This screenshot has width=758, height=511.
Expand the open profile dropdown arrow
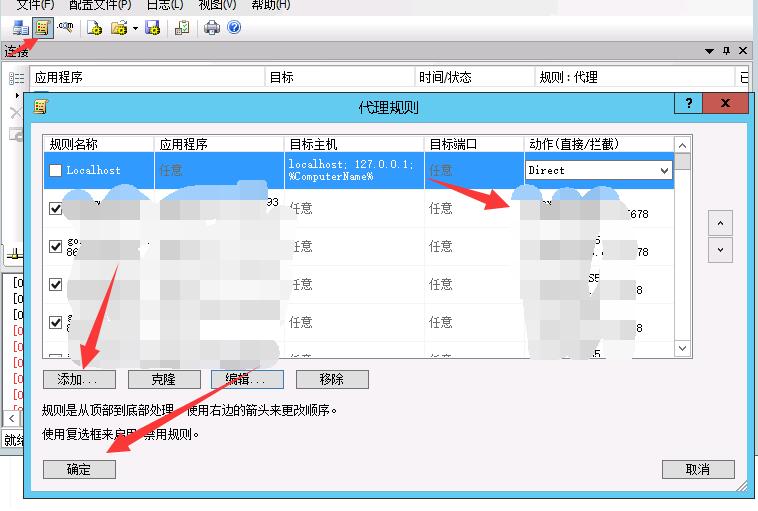135,28
